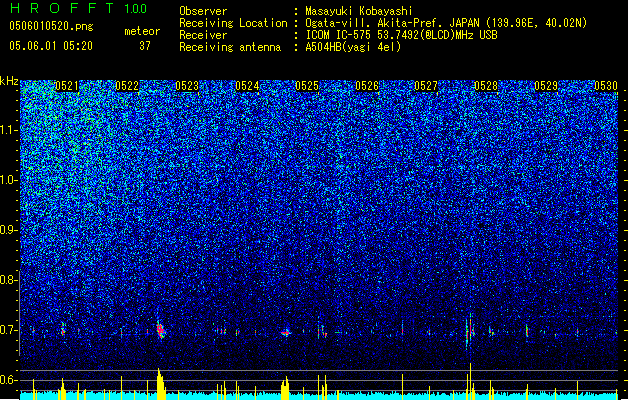
Task: Click the 0.8 kHz axis label
Action: (8, 280)
